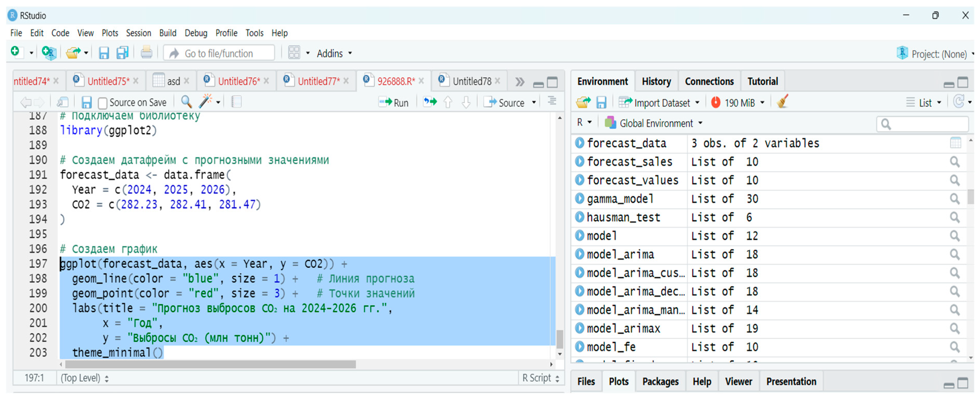Inspect model_arima with the magnifier icon
Image resolution: width=980 pixels, height=400 pixels.
coord(955,254)
